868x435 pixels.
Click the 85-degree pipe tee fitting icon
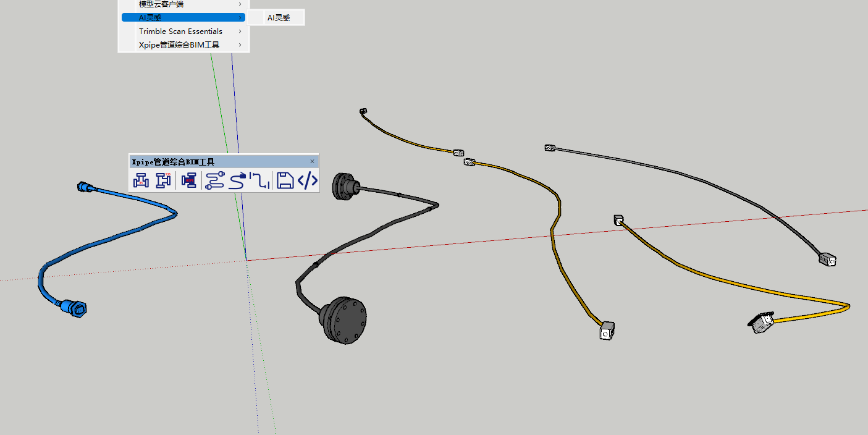tap(141, 181)
